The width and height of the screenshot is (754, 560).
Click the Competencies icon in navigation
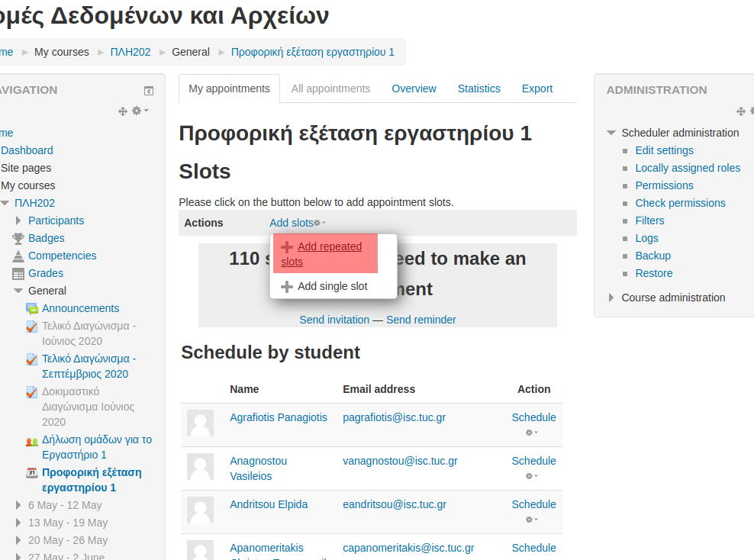pyautogui.click(x=18, y=256)
